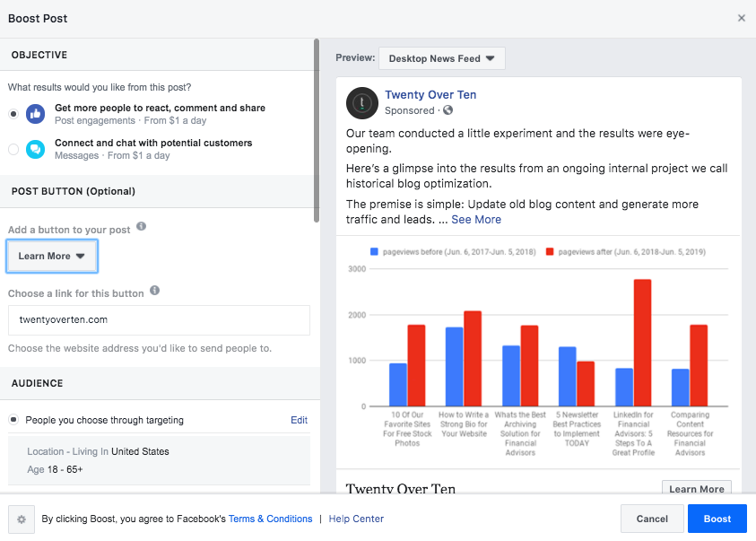The image size is (756, 541).
Task: Open the Learn More button type dropdown
Action: click(x=52, y=256)
